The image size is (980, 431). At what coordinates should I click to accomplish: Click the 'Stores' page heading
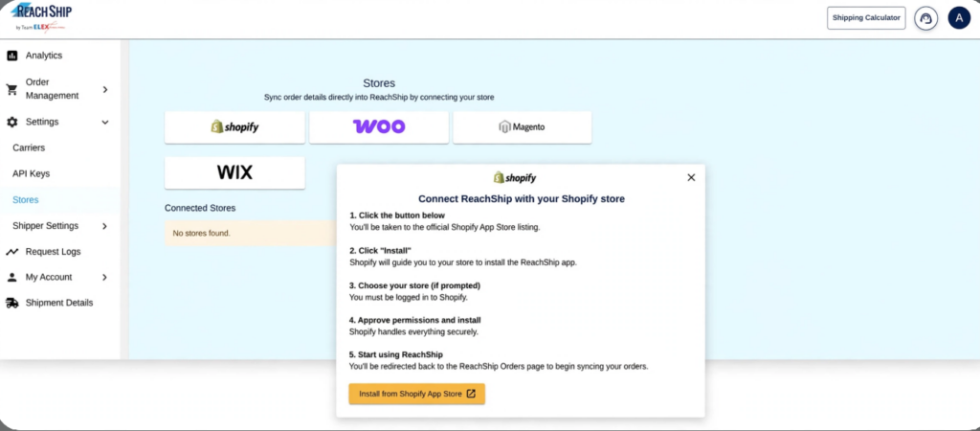coord(379,83)
